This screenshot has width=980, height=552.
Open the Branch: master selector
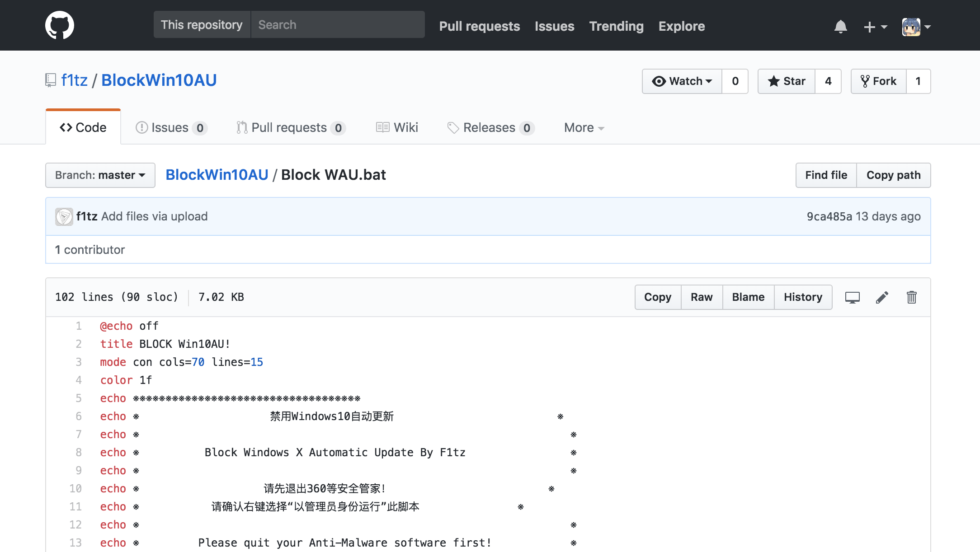pos(100,175)
